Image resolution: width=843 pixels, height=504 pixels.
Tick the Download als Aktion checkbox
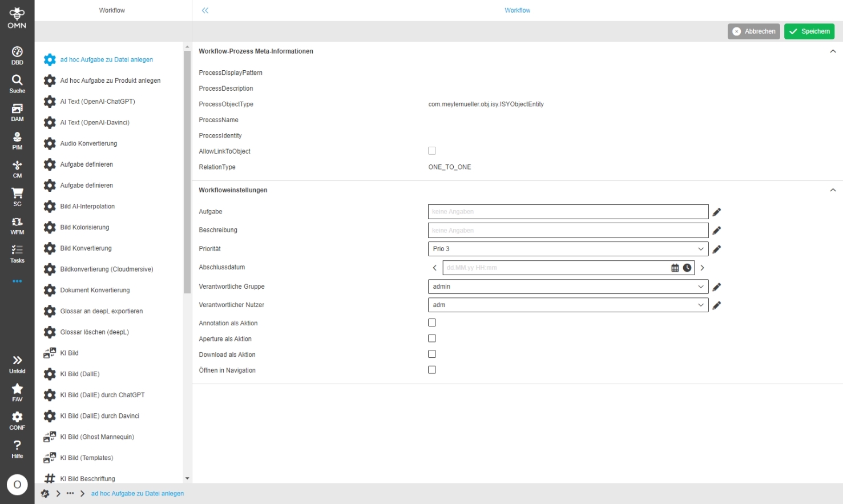click(x=432, y=354)
